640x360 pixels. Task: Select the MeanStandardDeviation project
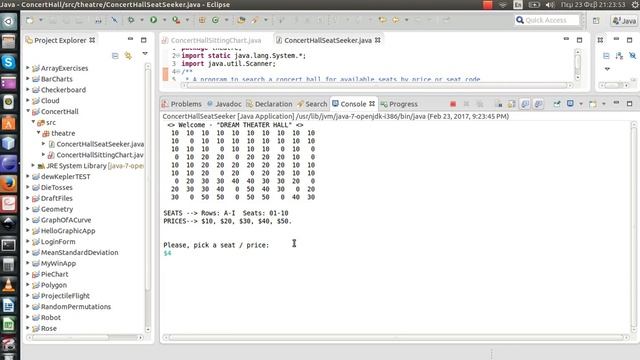click(75, 252)
